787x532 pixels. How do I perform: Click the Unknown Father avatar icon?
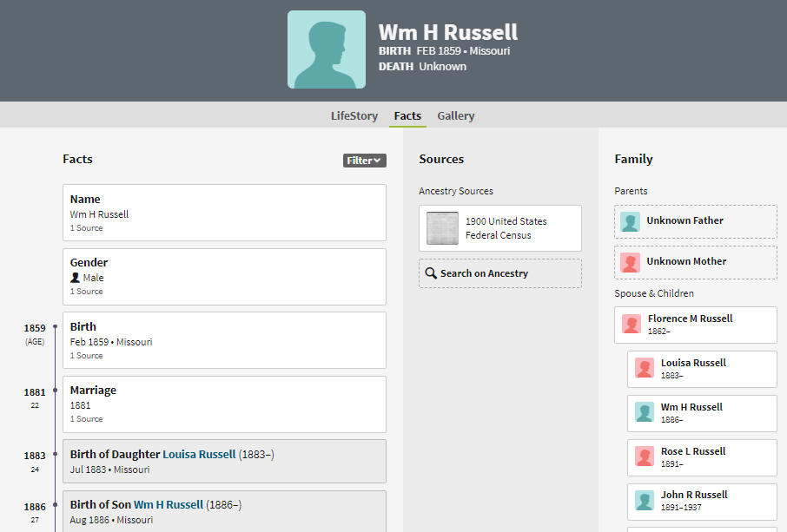click(x=630, y=221)
